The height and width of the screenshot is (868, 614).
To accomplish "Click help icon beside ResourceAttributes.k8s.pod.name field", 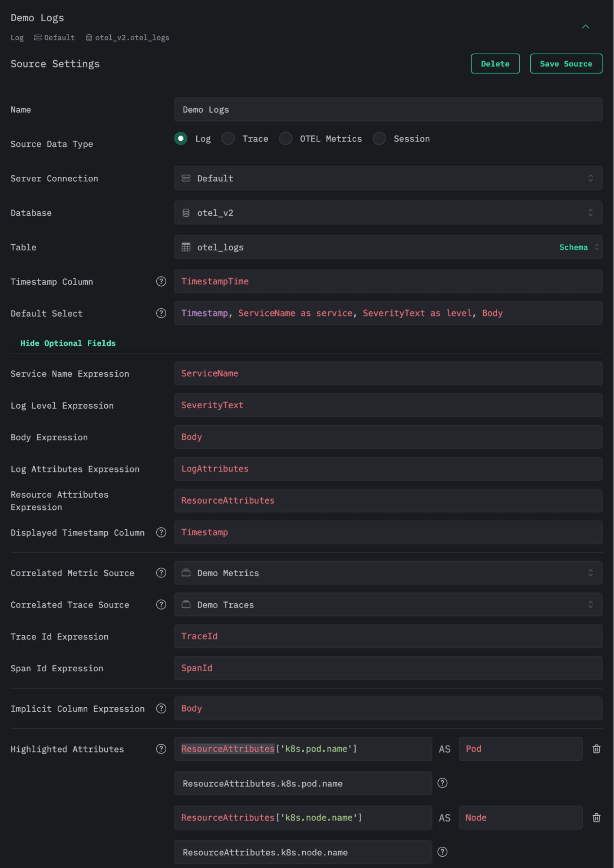I will (x=442, y=783).
